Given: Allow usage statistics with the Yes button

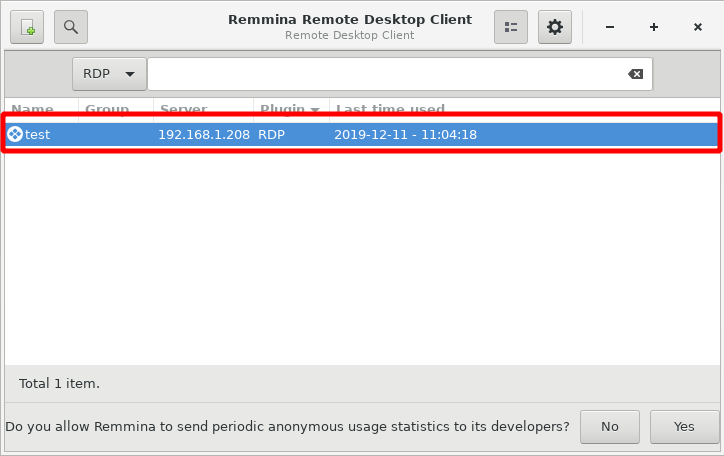Looking at the screenshot, I should click(684, 426).
